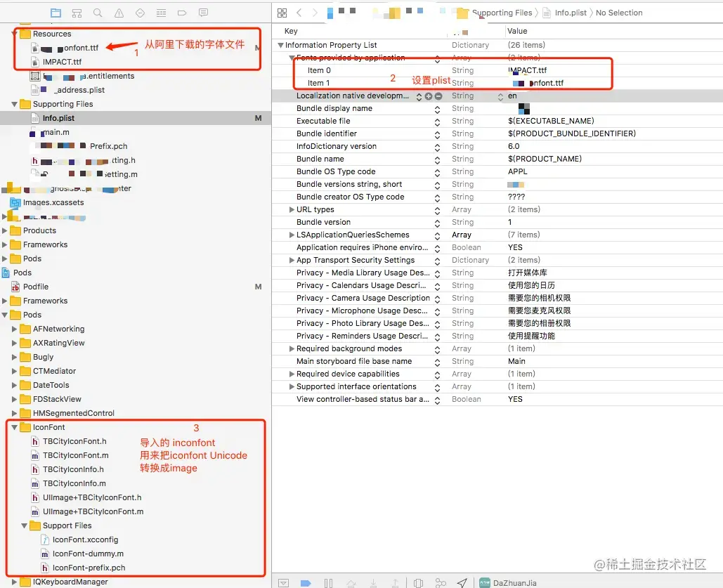This screenshot has height=588, width=723.
Task: Collapse the Resources folder
Action: tap(14, 34)
